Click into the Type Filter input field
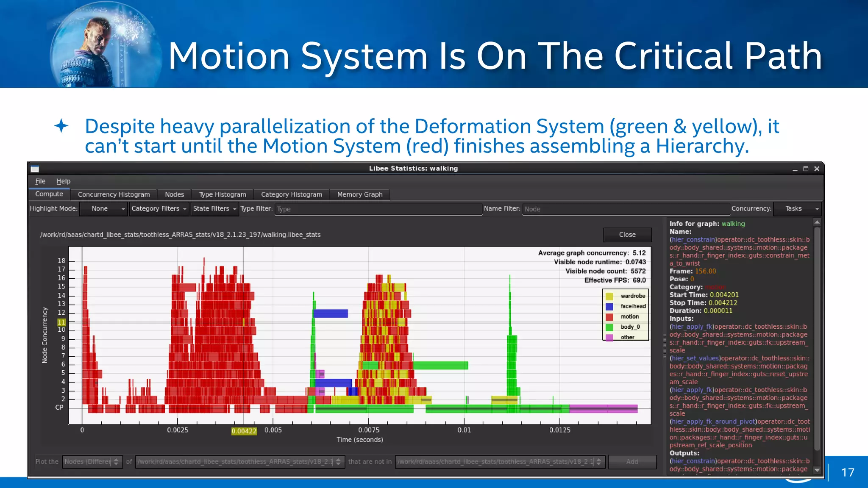The height and width of the screenshot is (488, 868). coord(378,209)
